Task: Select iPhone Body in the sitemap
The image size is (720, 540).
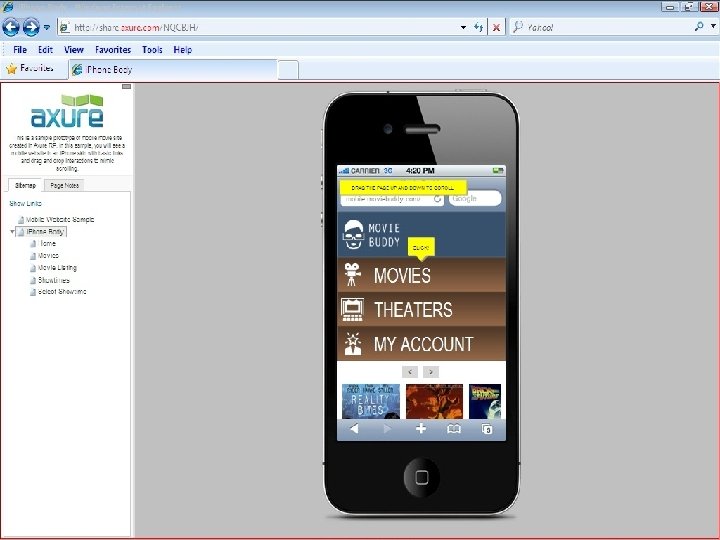Action: (42, 232)
